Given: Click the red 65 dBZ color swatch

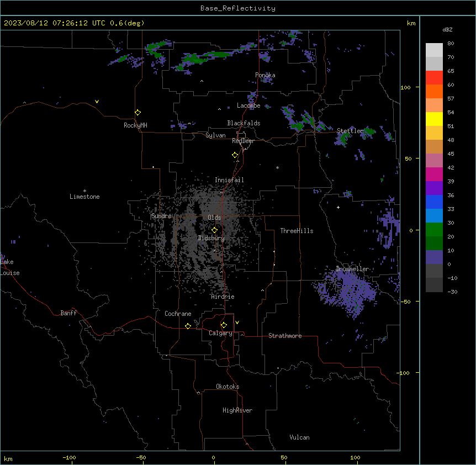Looking at the screenshot, I should 434,77.
